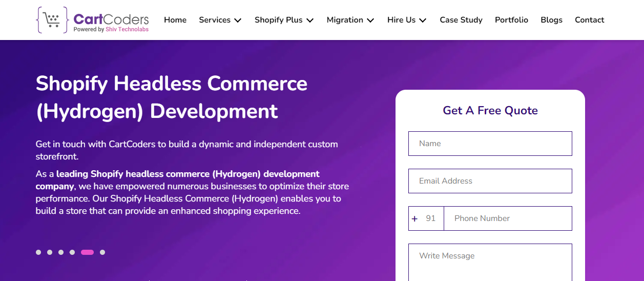
Task: Select the first carousel slide dot
Action: [38, 252]
